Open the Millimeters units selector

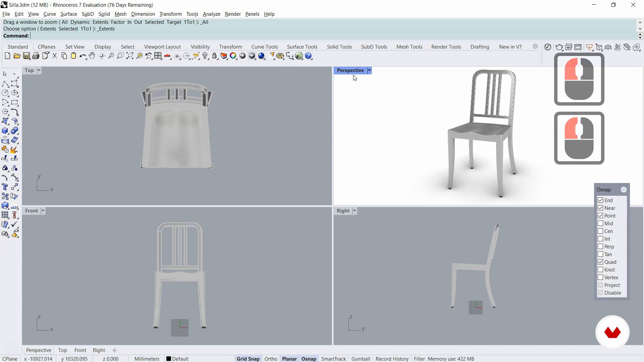(x=147, y=359)
